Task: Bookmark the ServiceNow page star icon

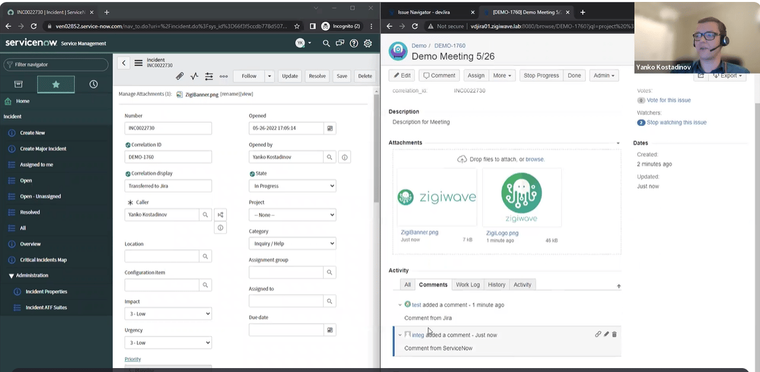Action: (x=297, y=26)
